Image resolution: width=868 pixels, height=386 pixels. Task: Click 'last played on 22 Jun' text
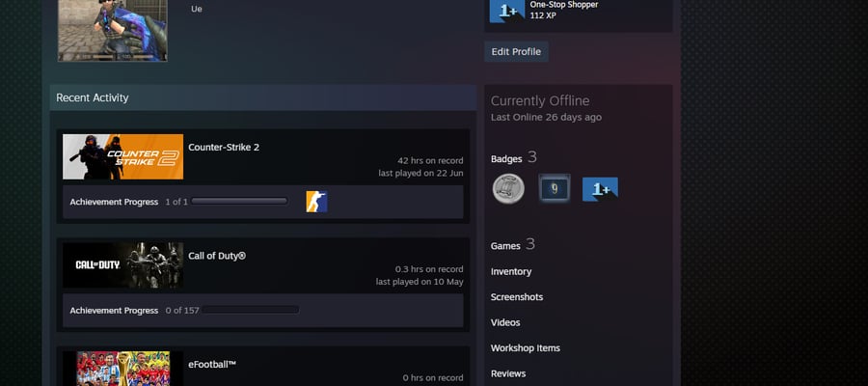click(x=420, y=174)
